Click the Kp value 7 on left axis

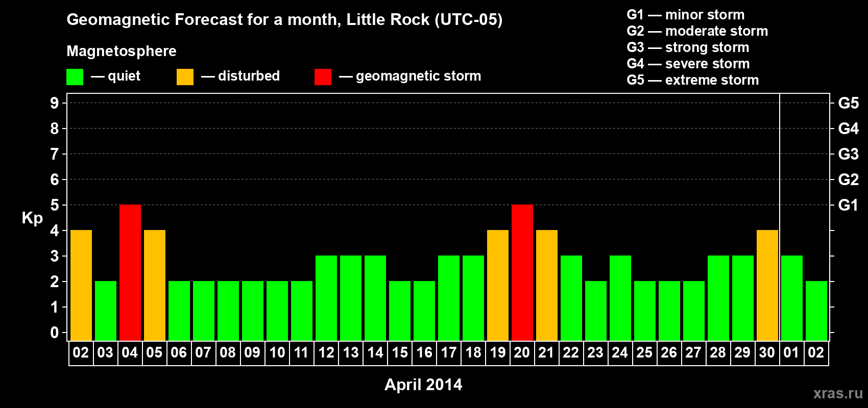click(55, 154)
